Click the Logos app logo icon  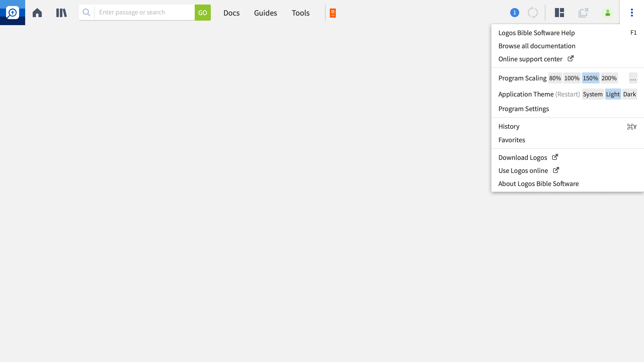13,13
